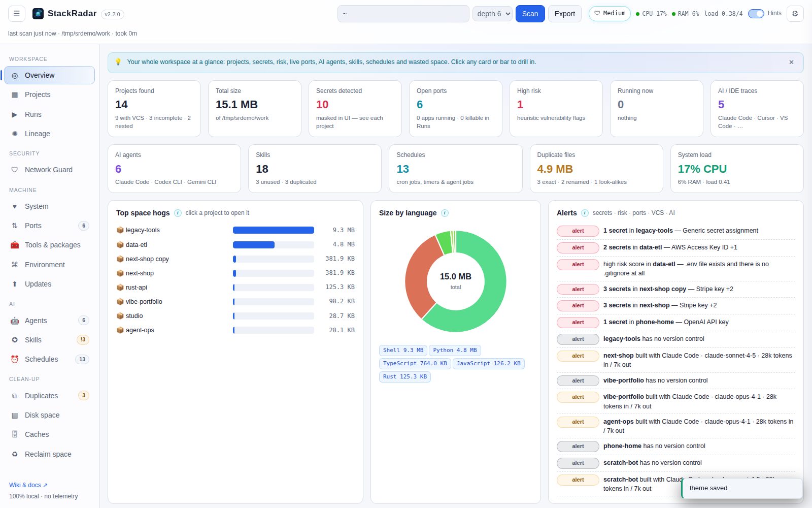Click the System heart icon
The height and width of the screenshot is (508, 812).
[15, 206]
